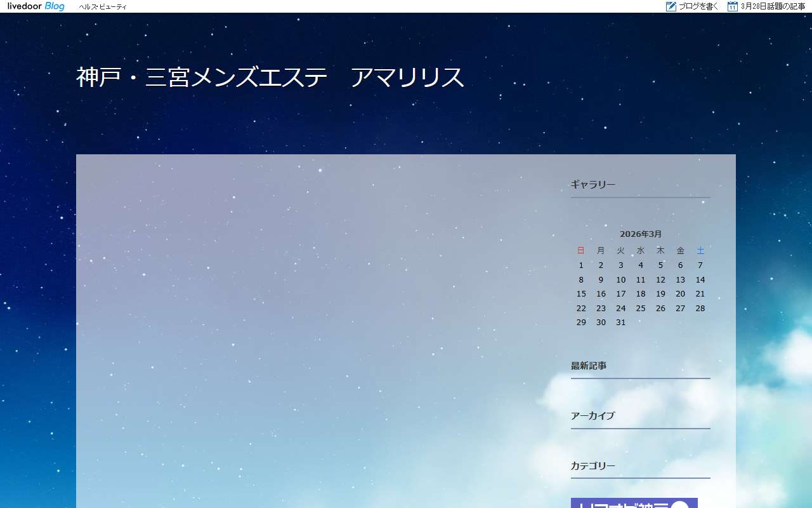Click the red 日 weekday header
Viewport: 812px width, 508px height.
click(581, 251)
